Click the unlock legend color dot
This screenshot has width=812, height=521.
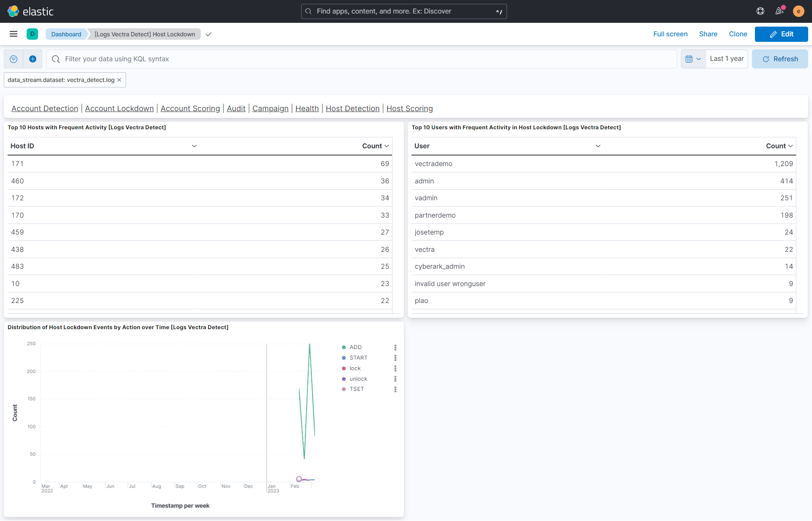tap(344, 379)
